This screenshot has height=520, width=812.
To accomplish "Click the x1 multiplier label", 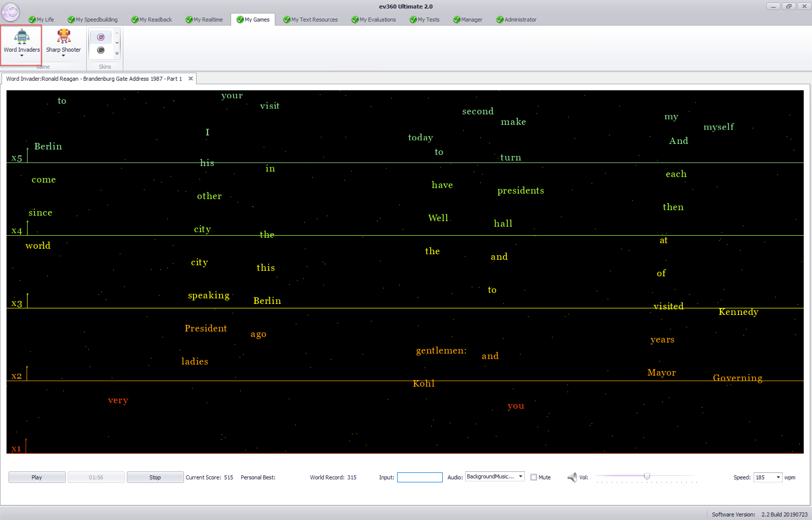I will coord(16,449).
